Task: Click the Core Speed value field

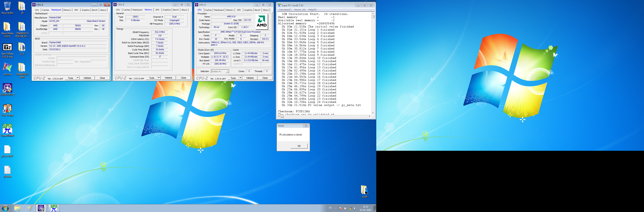Action: pos(220,53)
